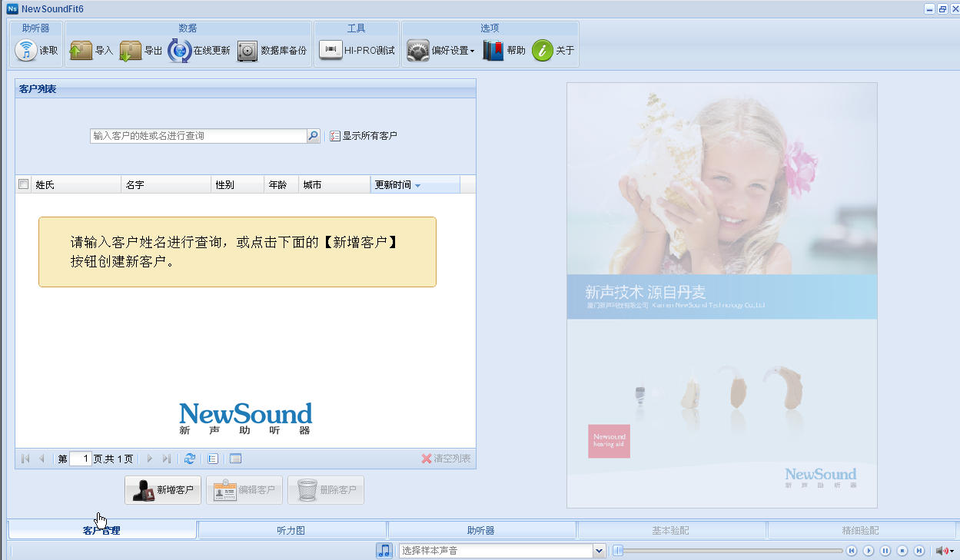Open 偏好设置 preferences dropdown

441,51
